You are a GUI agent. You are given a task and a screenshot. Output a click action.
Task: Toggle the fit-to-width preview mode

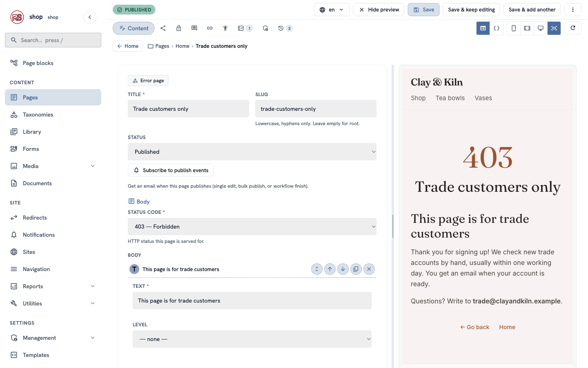click(x=554, y=28)
